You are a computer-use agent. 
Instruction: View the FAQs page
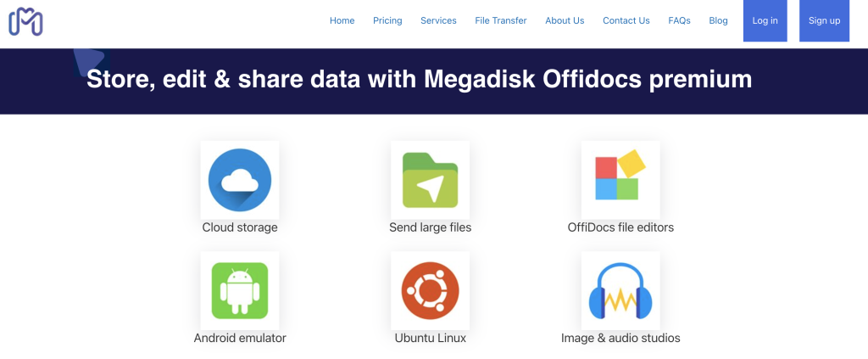pyautogui.click(x=679, y=21)
